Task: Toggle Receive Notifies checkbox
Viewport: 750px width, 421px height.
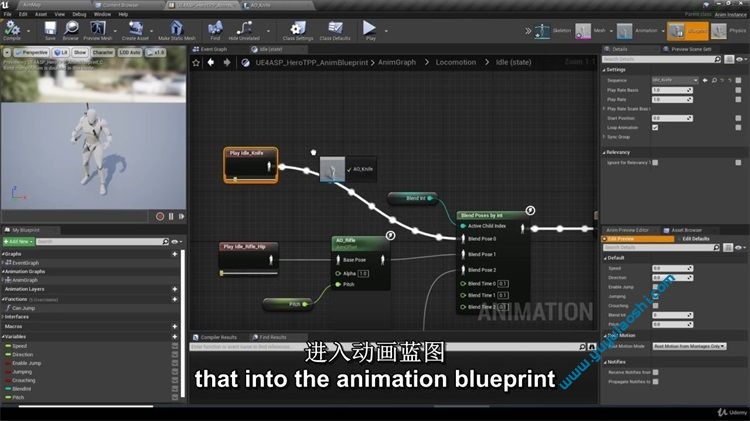Action: [x=655, y=372]
